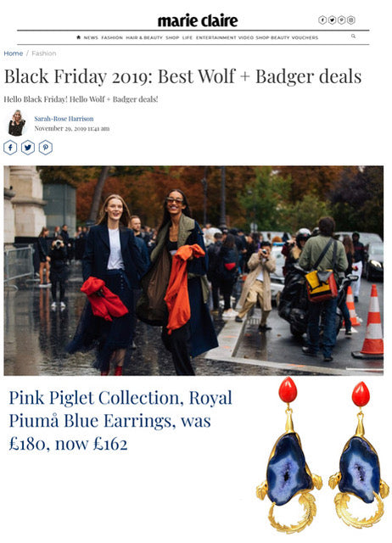This screenshot has width=392, height=543.
Task: Click the author profile photo
Action: [17, 123]
